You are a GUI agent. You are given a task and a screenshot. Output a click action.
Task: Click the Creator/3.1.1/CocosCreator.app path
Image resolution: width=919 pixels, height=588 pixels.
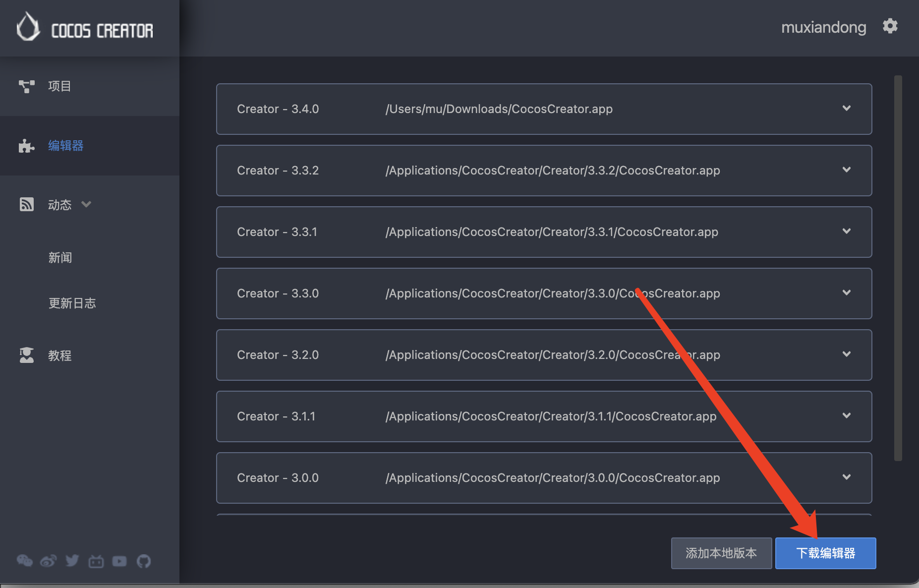551,416
